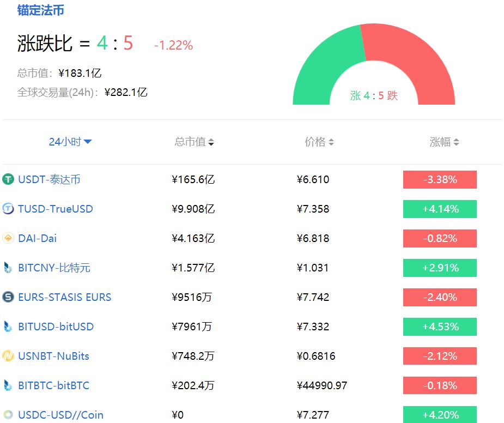Click the ¥44990.97 price value

(322, 385)
